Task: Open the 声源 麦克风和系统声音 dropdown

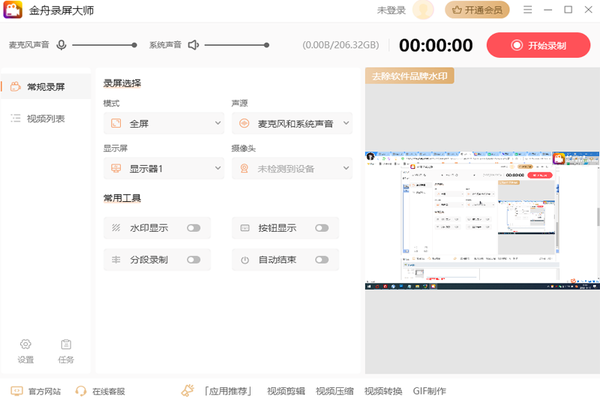Action: pyautogui.click(x=292, y=123)
